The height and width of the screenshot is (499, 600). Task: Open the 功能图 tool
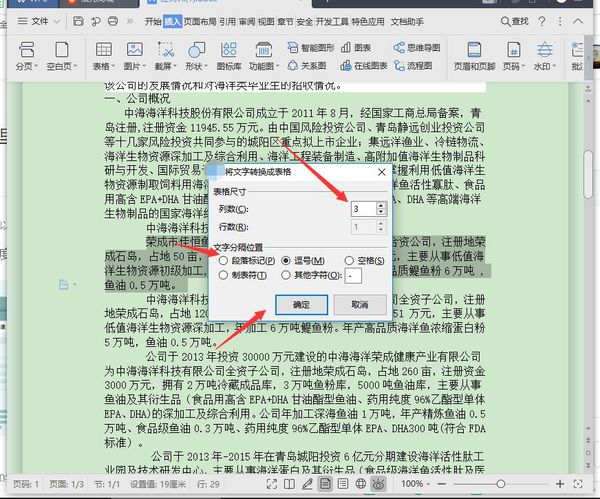pos(264,56)
